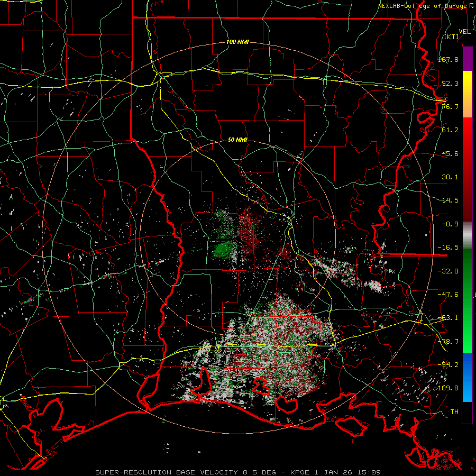Viewport: 476px width, 476px height.
Task: Click the -0.9 value on velocity scale
Action: coord(450,224)
